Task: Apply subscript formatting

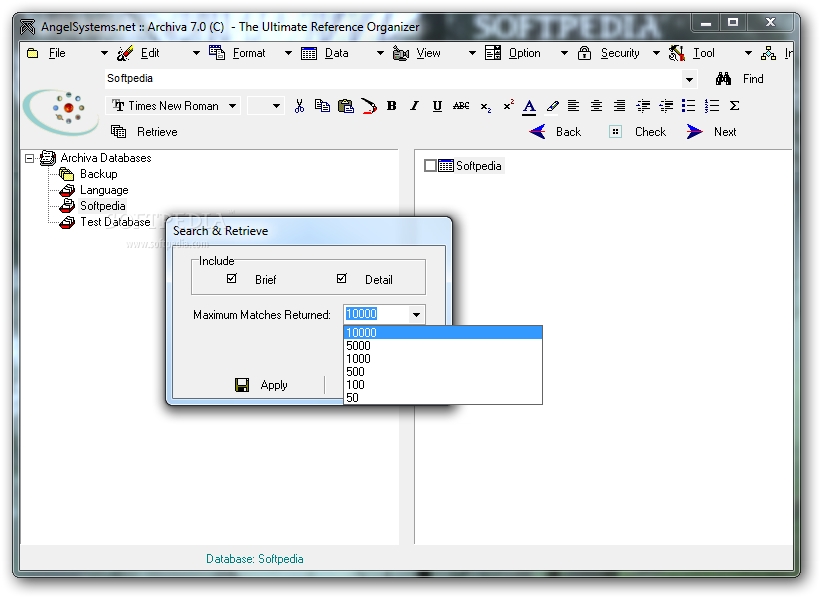Action: click(485, 107)
